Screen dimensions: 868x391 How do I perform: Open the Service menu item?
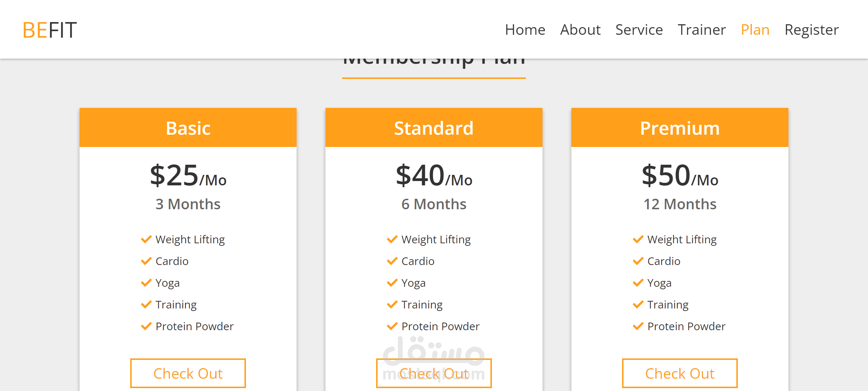pyautogui.click(x=639, y=30)
